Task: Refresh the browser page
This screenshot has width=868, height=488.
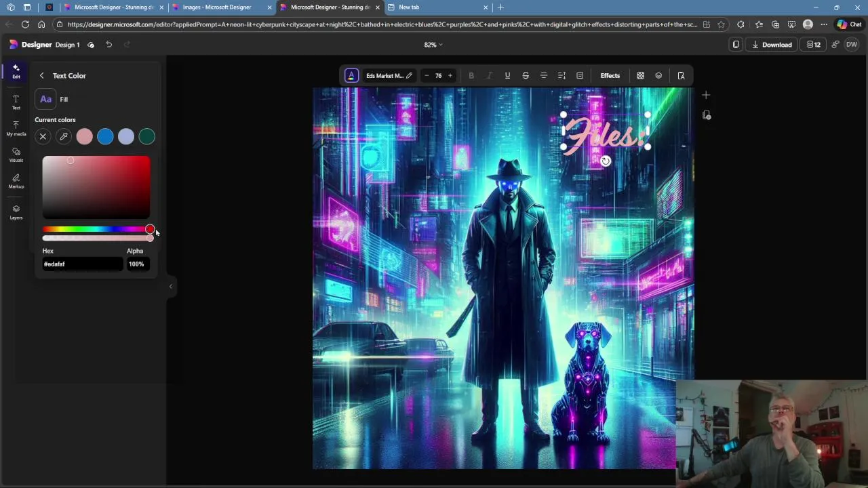Action: coord(25,24)
